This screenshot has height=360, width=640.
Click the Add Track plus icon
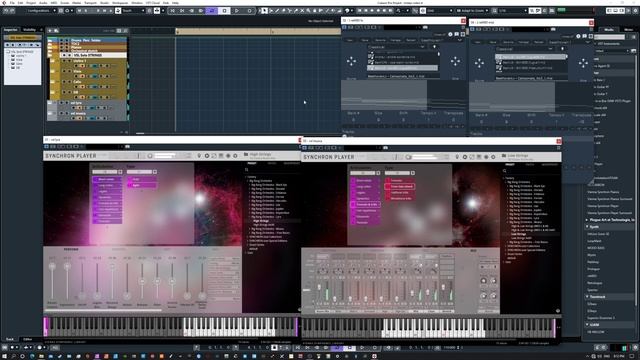click(50, 30)
